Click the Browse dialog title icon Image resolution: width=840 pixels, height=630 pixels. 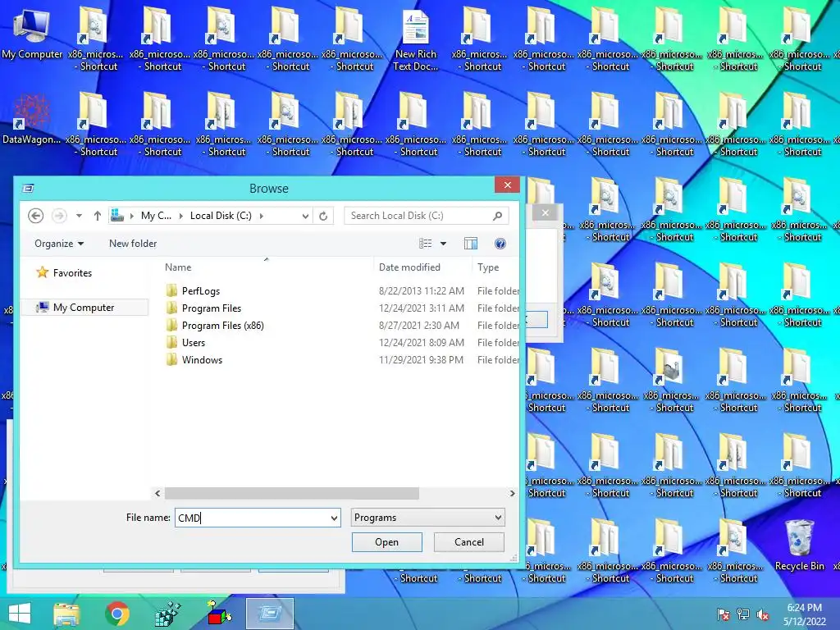[x=29, y=189]
